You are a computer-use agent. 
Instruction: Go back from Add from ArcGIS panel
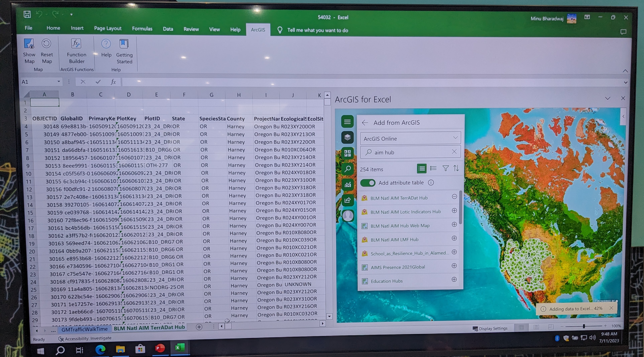tap(365, 123)
